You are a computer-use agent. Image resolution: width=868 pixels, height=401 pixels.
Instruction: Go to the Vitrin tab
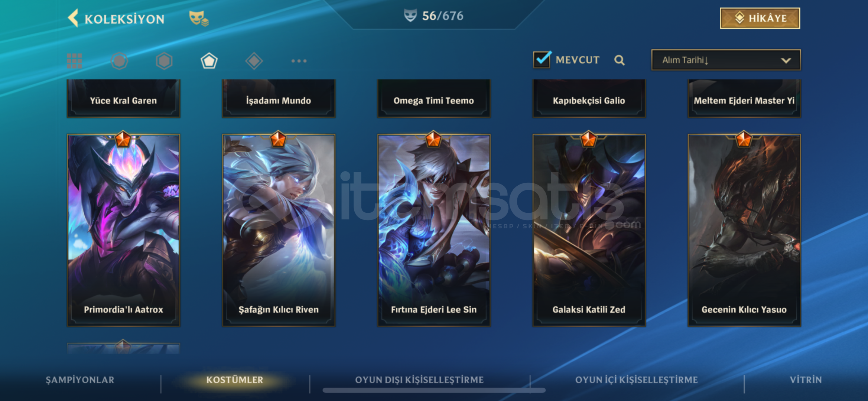(806, 380)
